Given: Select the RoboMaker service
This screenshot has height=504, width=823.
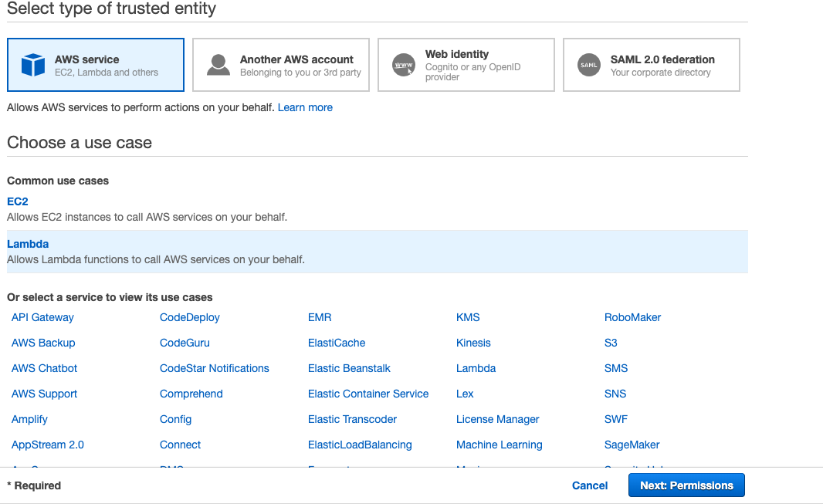Looking at the screenshot, I should click(x=632, y=317).
